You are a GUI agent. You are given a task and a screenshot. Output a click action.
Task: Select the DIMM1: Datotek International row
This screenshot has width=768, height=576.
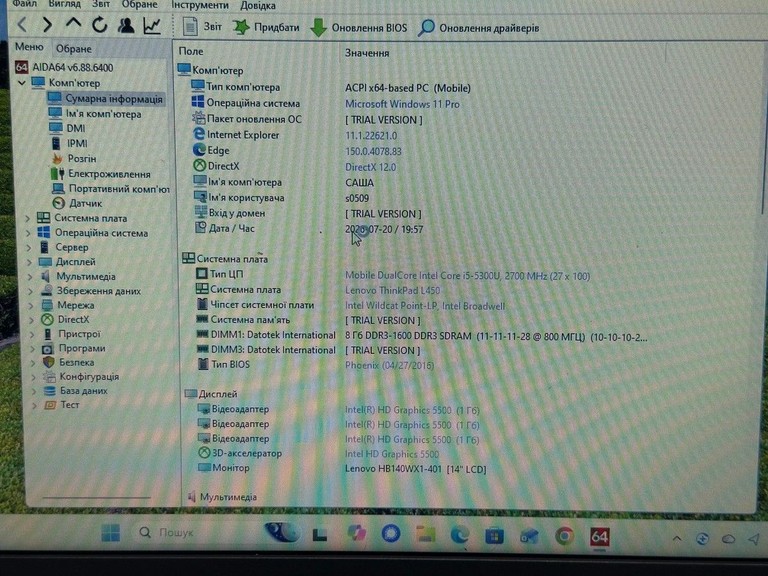point(421,336)
